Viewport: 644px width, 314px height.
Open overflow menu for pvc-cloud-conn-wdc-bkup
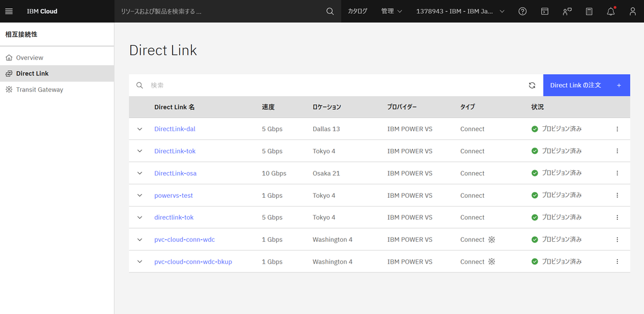(x=617, y=261)
